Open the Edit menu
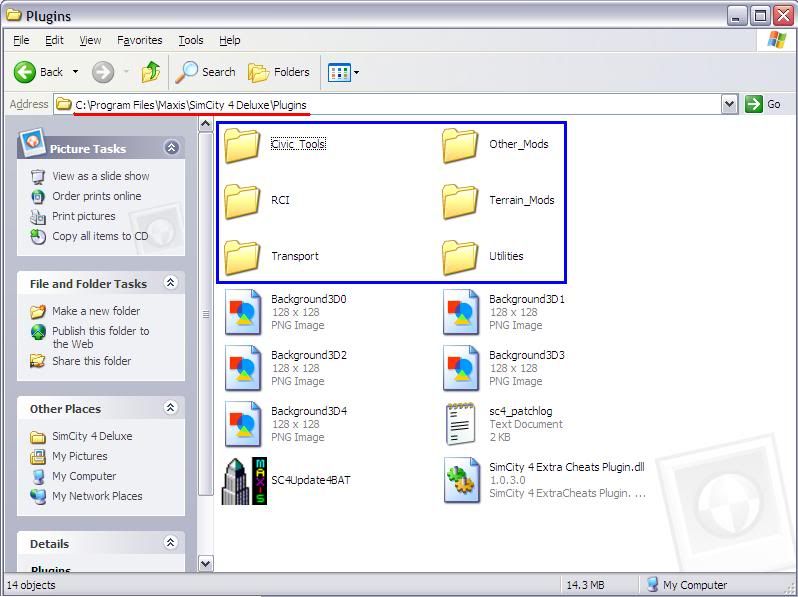The width and height of the screenshot is (798, 597). pyautogui.click(x=54, y=40)
